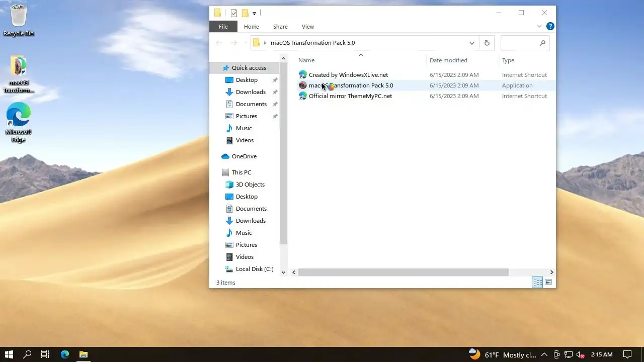Click the muted volume tray icon
This screenshot has height=362, width=644.
(x=580, y=354)
